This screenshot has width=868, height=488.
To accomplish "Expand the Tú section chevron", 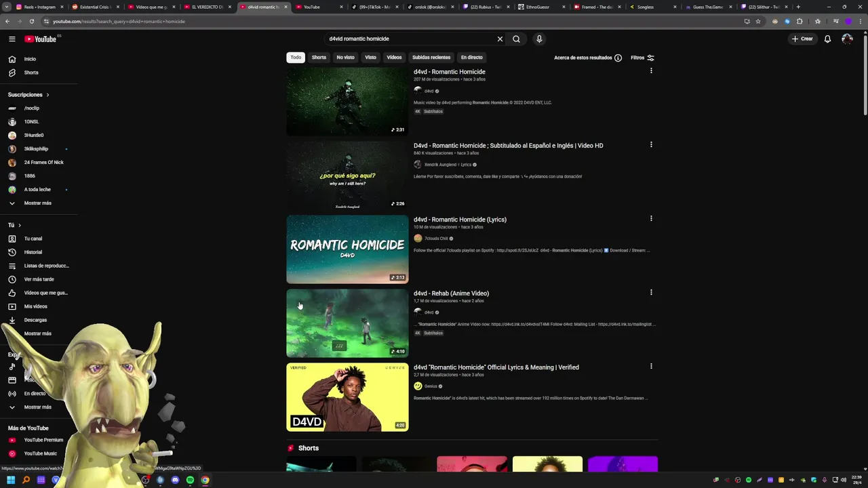I will pyautogui.click(x=20, y=225).
